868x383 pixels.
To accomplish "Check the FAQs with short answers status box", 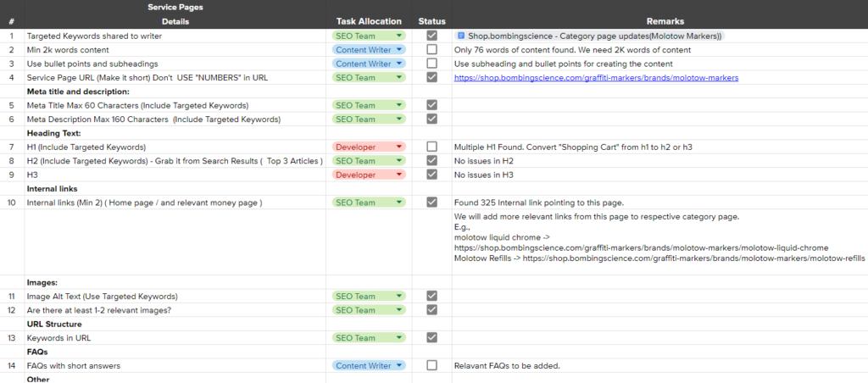I will [431, 365].
